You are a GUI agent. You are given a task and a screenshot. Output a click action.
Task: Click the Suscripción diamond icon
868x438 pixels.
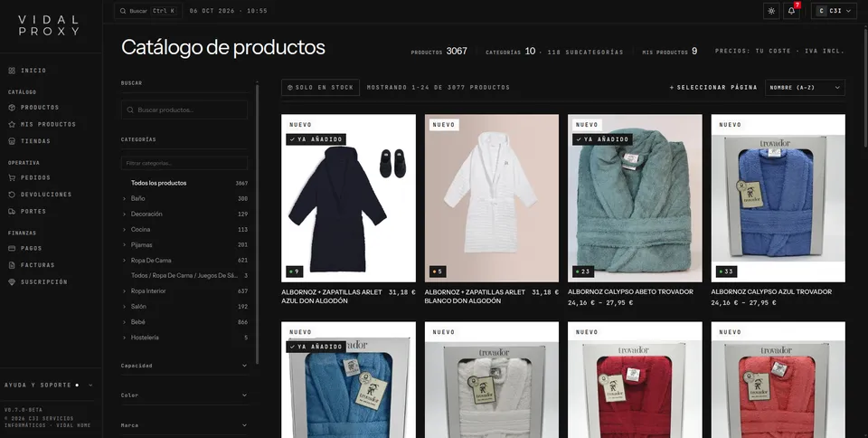[x=12, y=281]
